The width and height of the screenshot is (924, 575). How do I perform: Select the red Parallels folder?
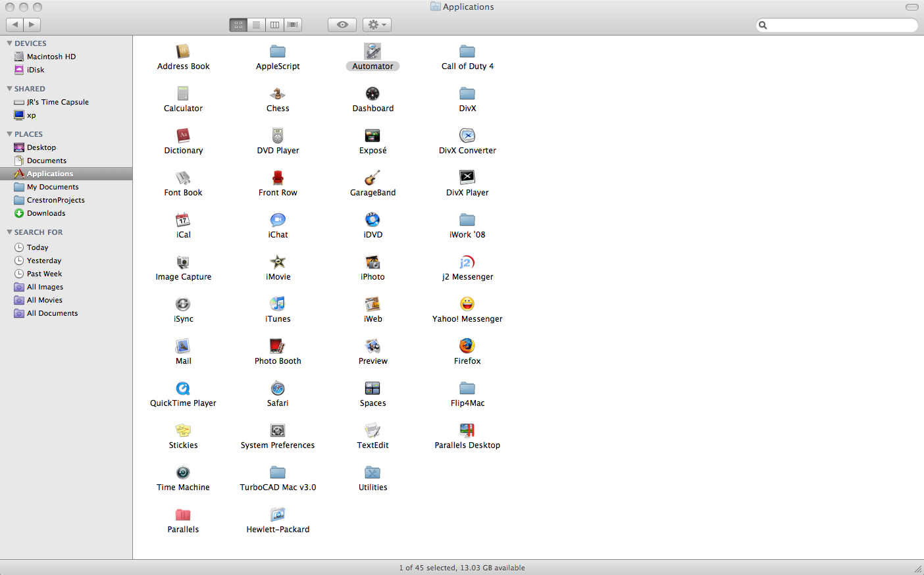(x=183, y=514)
